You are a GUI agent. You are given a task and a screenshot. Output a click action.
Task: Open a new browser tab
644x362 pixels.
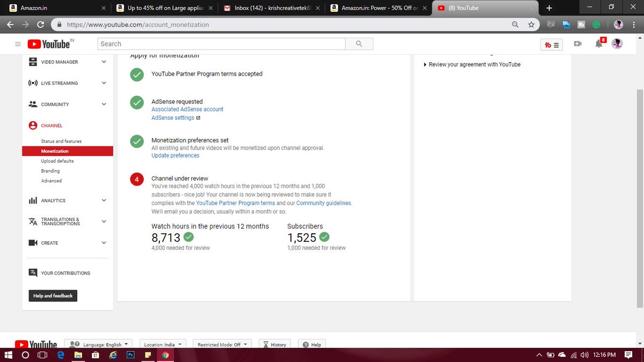click(549, 8)
